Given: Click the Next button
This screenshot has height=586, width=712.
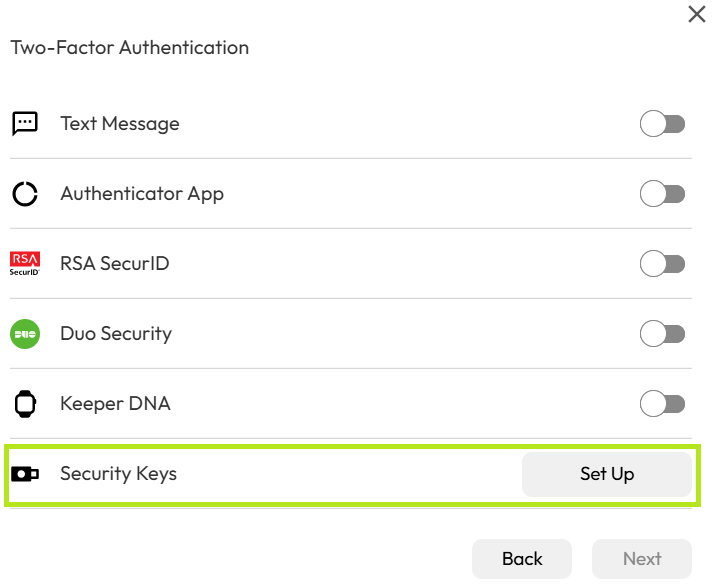Looking at the screenshot, I should click(642, 559).
